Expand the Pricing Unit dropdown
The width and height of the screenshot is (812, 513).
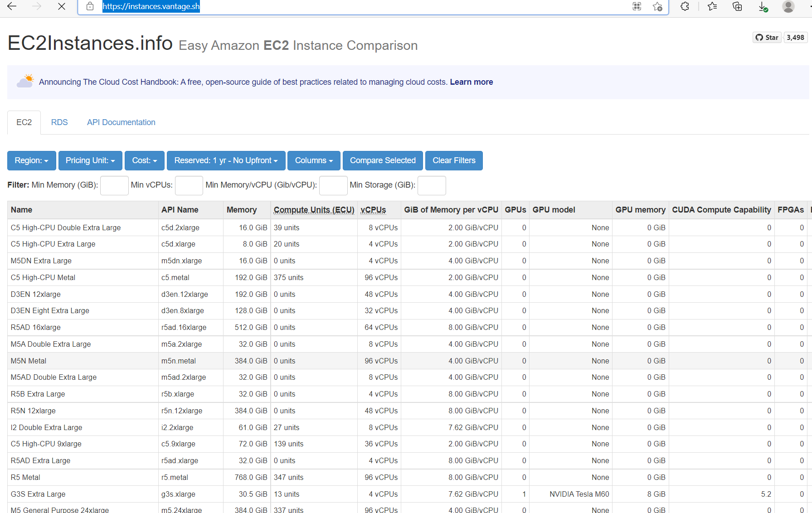pos(90,160)
